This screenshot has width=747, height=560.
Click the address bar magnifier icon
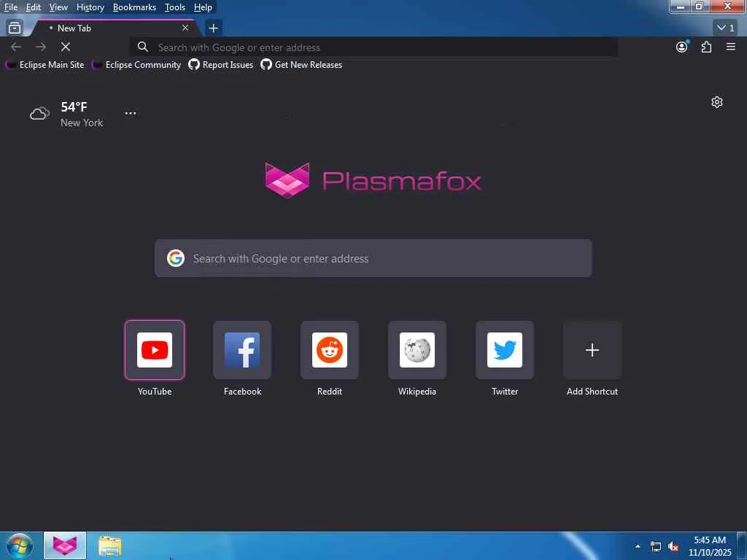point(142,47)
